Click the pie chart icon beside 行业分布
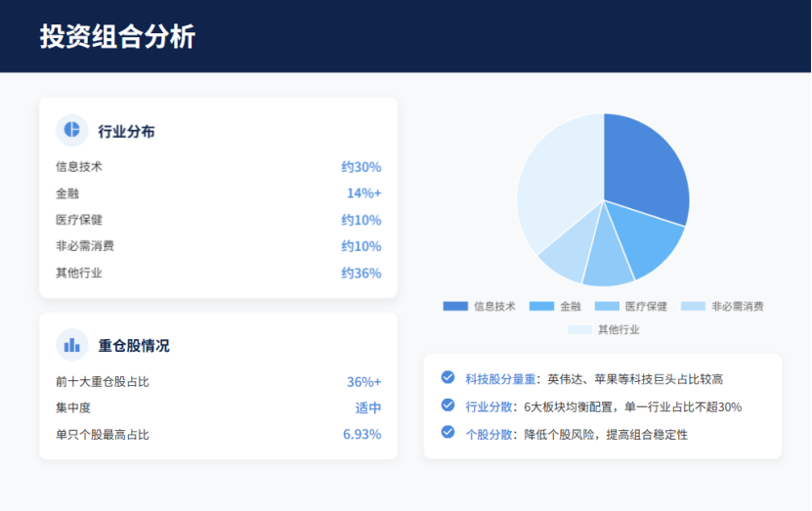812x511 pixels. pyautogui.click(x=71, y=130)
